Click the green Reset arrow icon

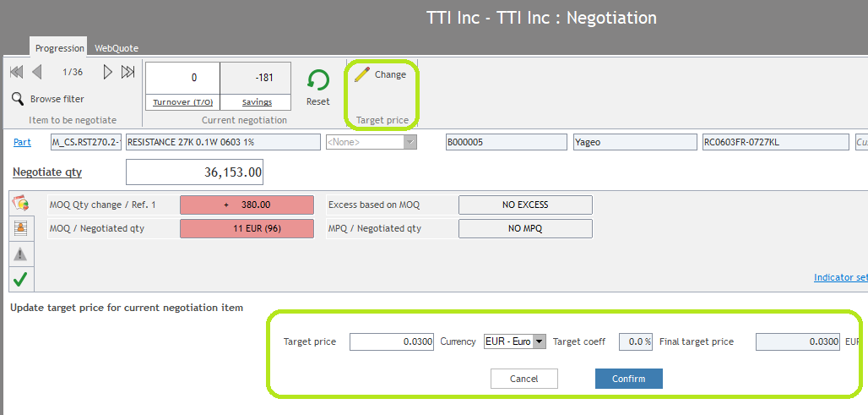click(318, 80)
